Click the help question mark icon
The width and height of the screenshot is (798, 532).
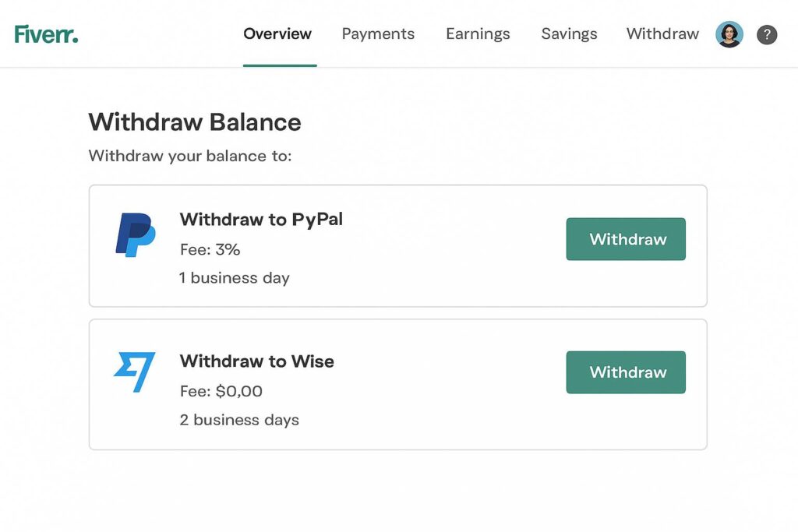point(767,34)
